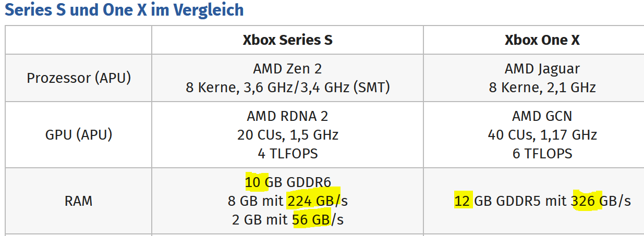Click the "AMD Jaguar" processor text

542,69
